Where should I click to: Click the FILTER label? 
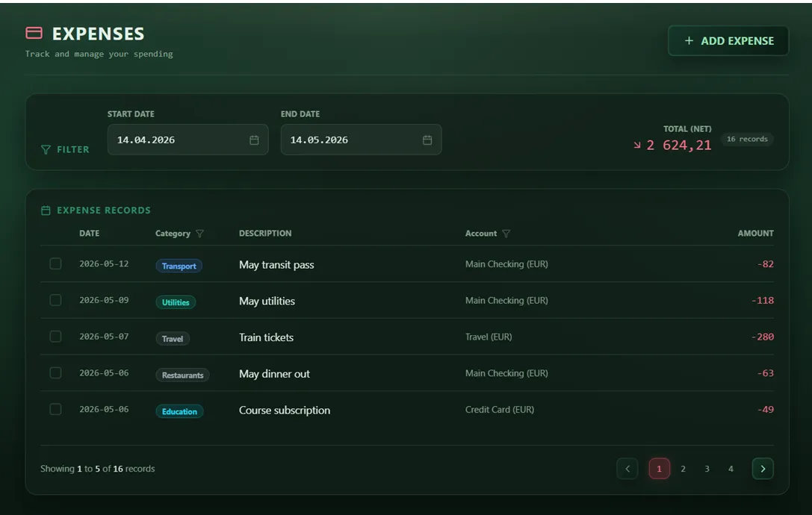[x=73, y=149]
